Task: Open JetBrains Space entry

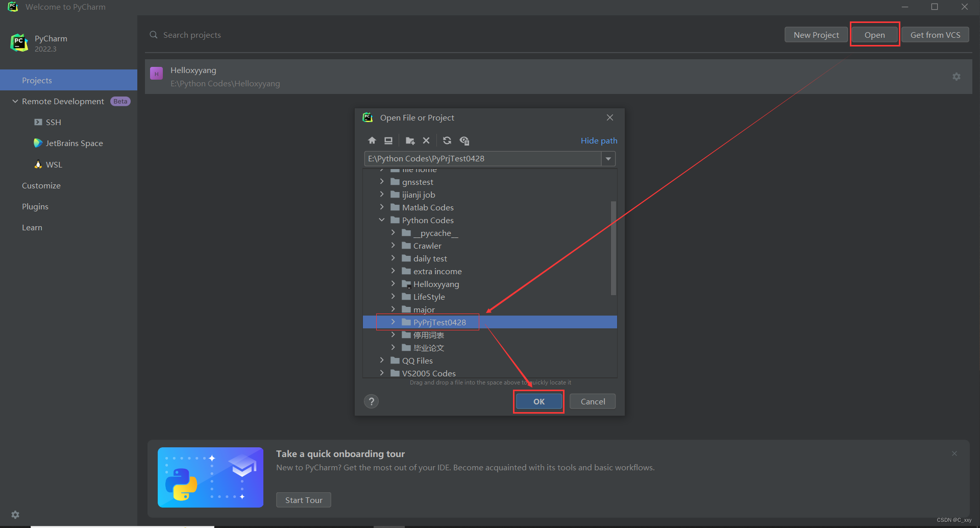Action: [x=68, y=143]
